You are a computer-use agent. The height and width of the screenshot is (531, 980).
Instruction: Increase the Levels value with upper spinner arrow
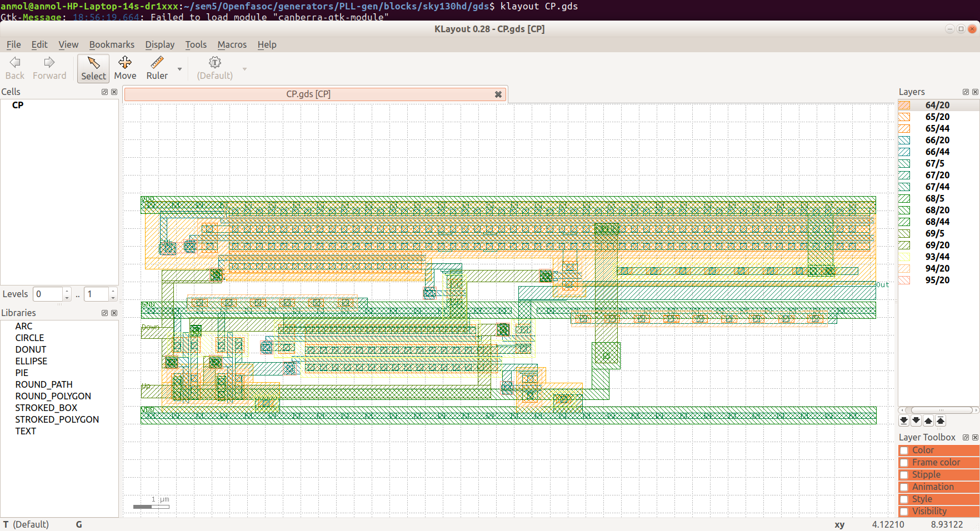click(x=67, y=290)
